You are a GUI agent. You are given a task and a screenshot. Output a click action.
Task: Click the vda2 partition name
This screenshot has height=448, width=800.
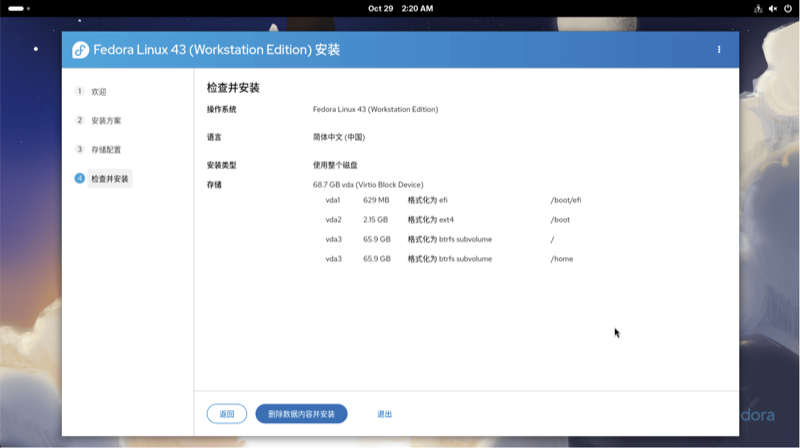pyautogui.click(x=334, y=220)
